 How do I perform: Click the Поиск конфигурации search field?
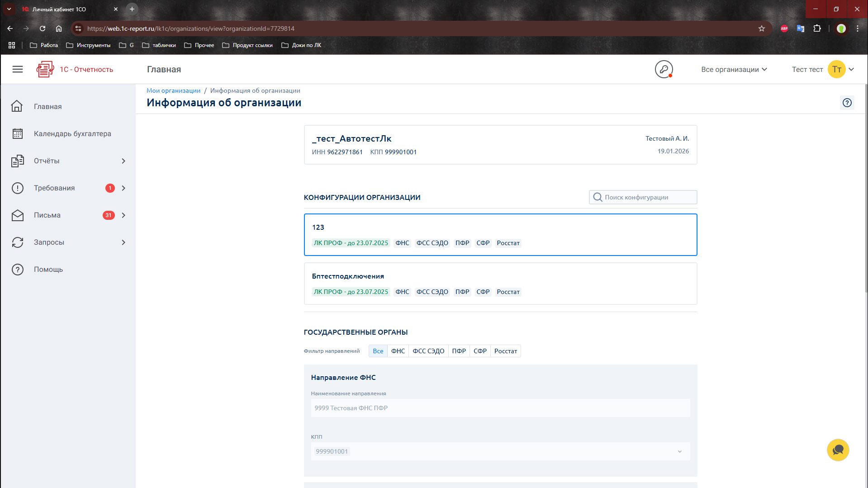(x=648, y=197)
